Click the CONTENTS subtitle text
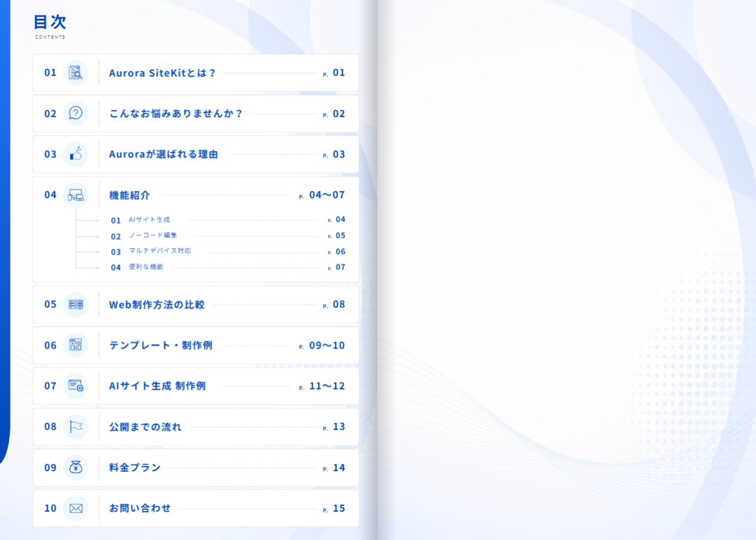Image resolution: width=756 pixels, height=540 pixels. point(50,37)
